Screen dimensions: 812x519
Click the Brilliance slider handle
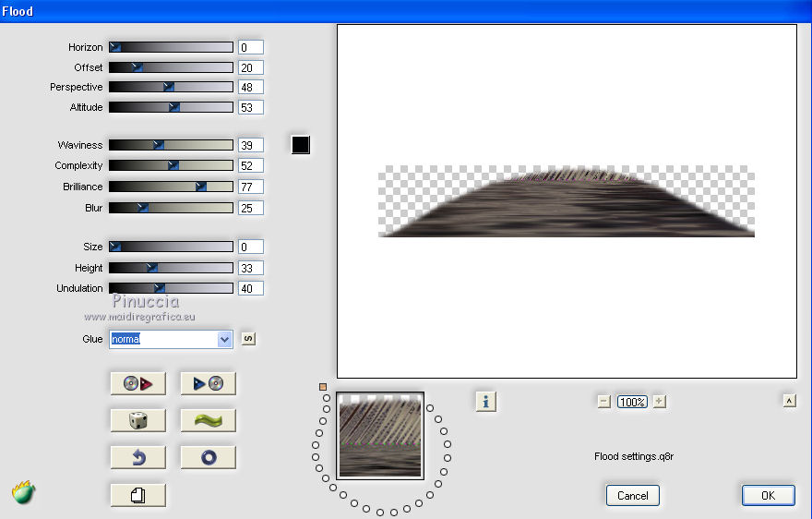pyautogui.click(x=201, y=187)
